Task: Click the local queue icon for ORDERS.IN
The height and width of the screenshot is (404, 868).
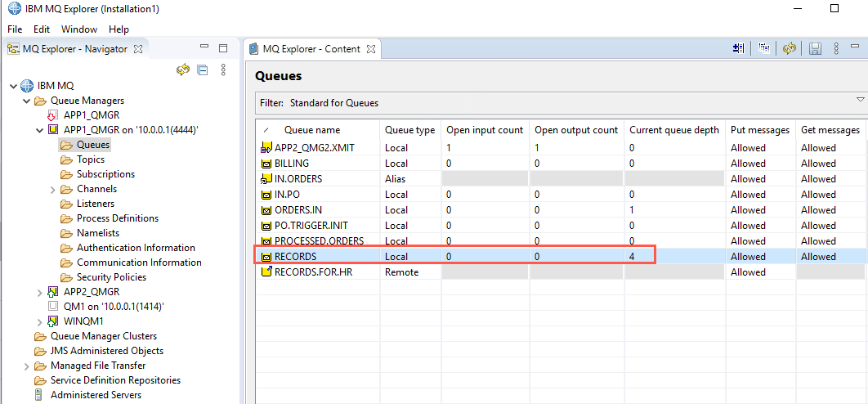Action: pos(266,210)
